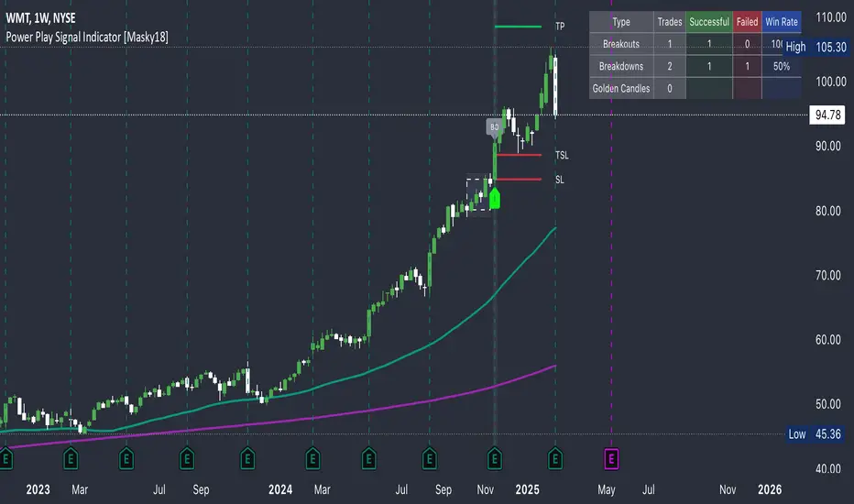
Task: Click the SL stop-loss label
Action: point(560,180)
